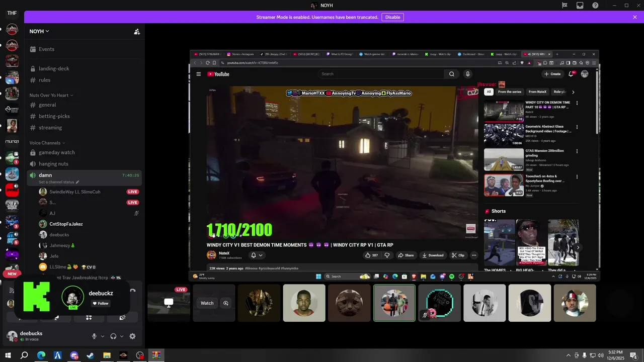Click the video's Download button
644x362 pixels.
433,255
